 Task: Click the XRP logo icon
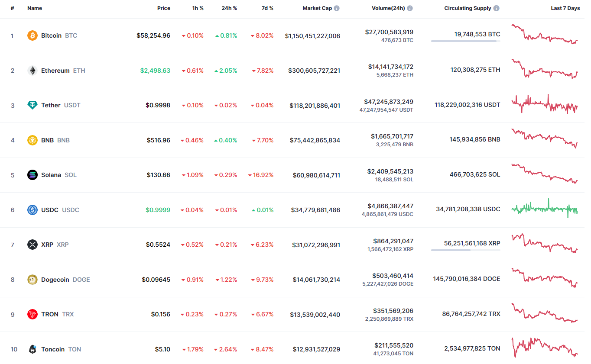click(x=32, y=245)
